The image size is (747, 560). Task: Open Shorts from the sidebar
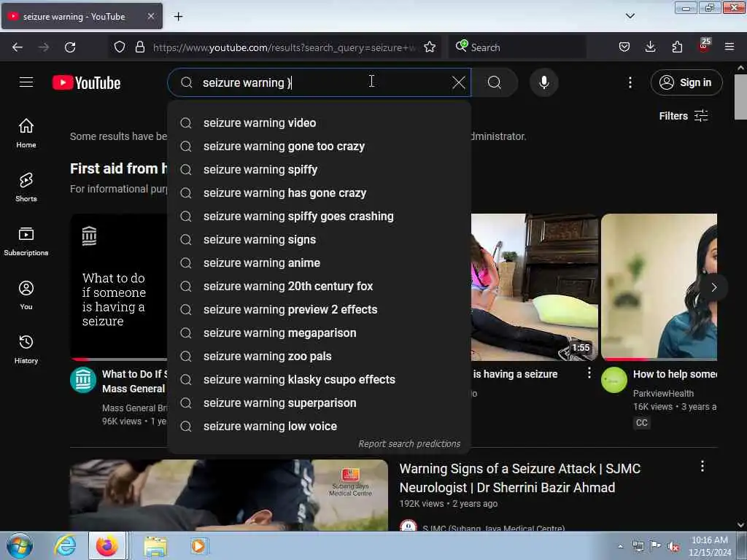pos(26,187)
